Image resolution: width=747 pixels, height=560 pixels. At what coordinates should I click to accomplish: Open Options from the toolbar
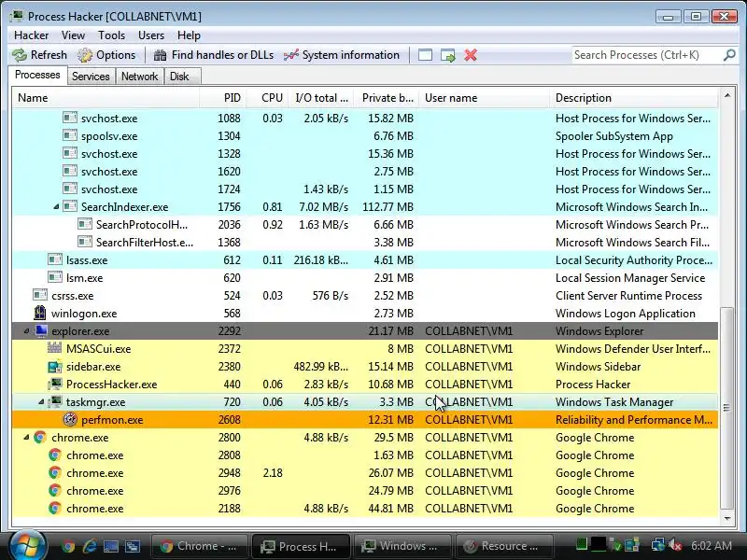click(x=106, y=55)
